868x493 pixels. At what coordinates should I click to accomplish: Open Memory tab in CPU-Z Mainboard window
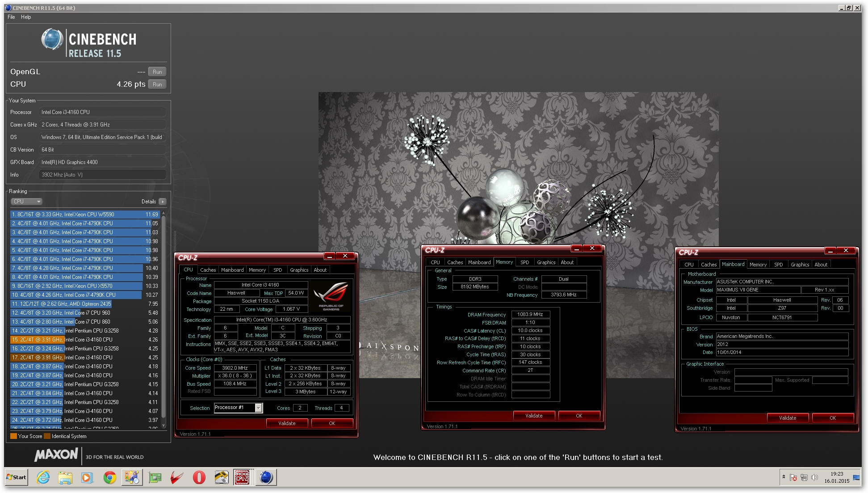[x=758, y=265]
